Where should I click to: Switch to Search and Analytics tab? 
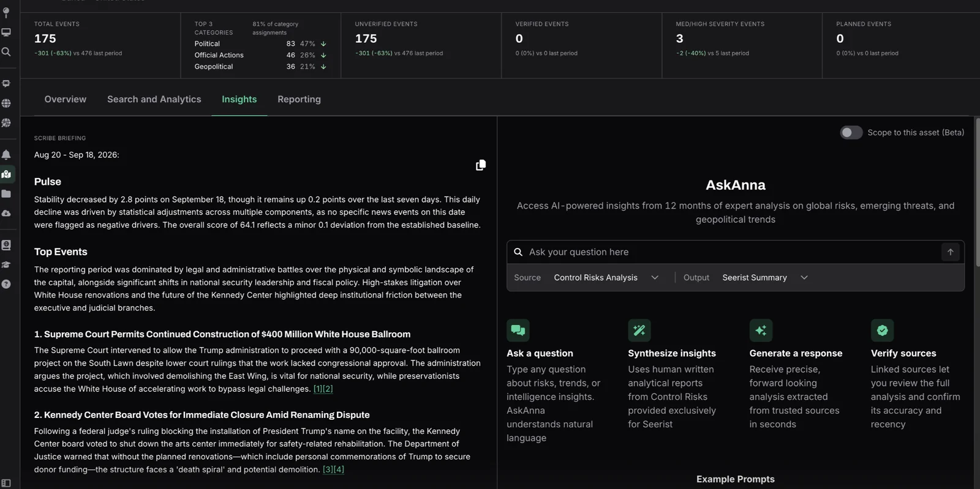coord(154,99)
